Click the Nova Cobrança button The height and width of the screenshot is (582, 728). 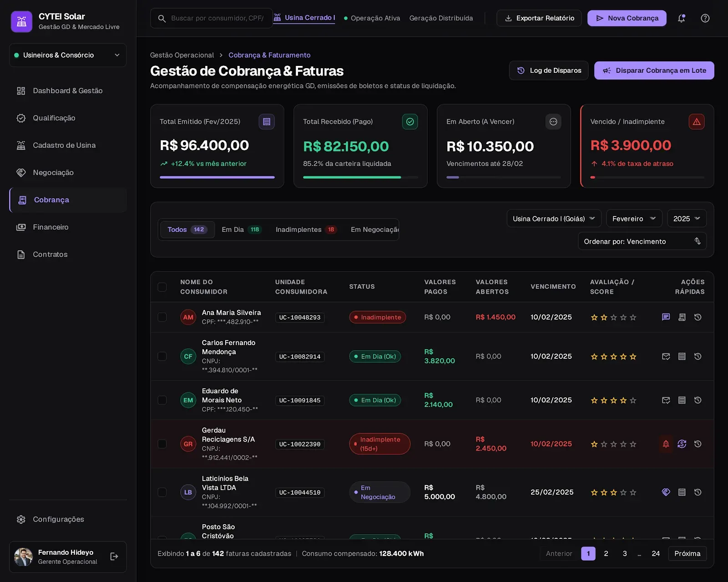pos(627,18)
